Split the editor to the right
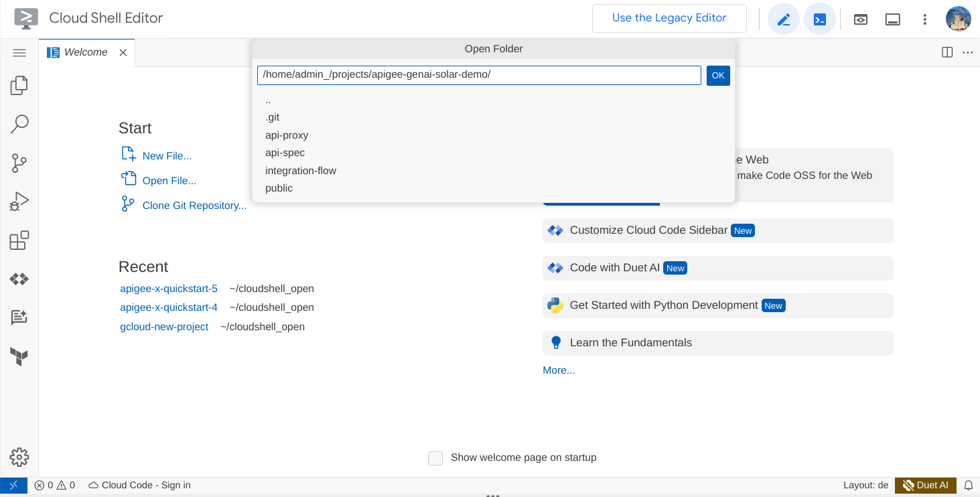Viewport: 980px width, 497px height. coord(947,52)
